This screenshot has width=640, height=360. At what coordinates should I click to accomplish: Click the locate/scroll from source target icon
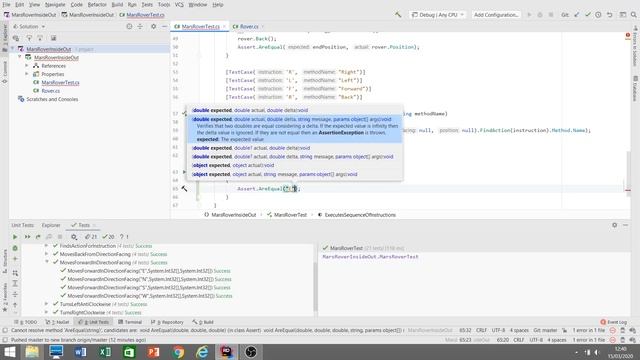point(129,27)
